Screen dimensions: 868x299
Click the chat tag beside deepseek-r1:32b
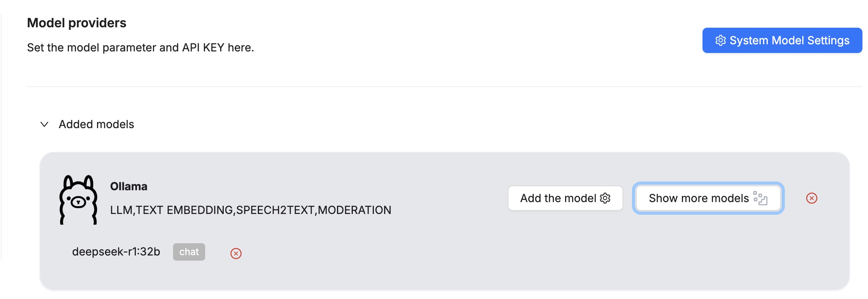click(x=189, y=252)
